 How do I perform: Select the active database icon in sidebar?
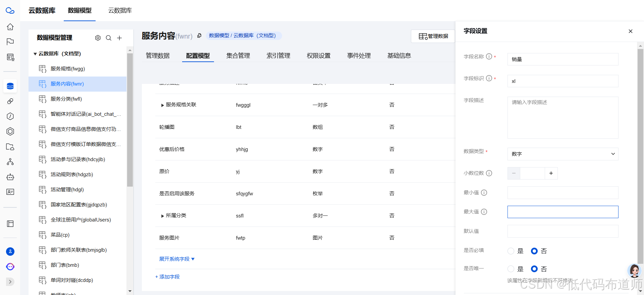point(10,86)
